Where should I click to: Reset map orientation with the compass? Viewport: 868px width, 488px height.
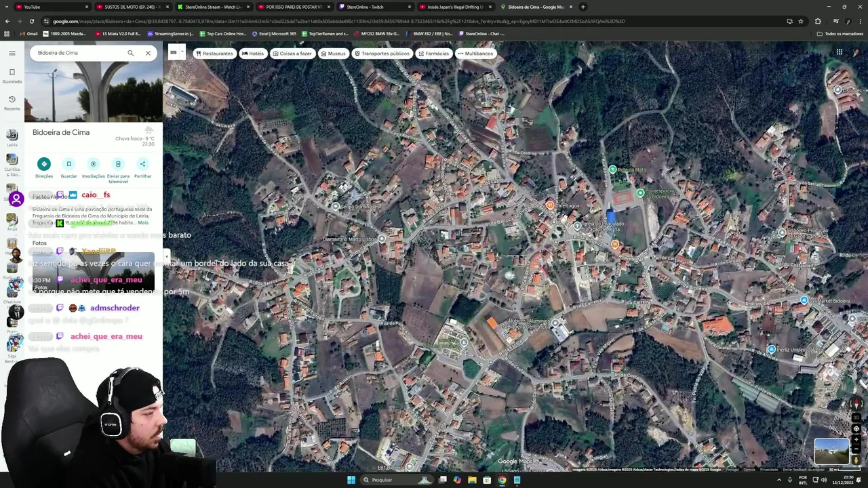pos(856,405)
